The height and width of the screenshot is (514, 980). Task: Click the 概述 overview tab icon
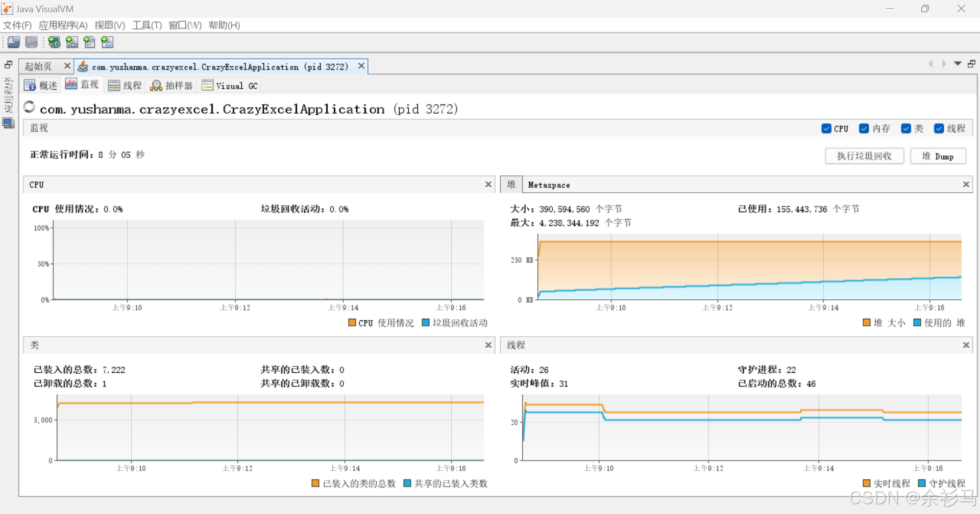point(30,85)
